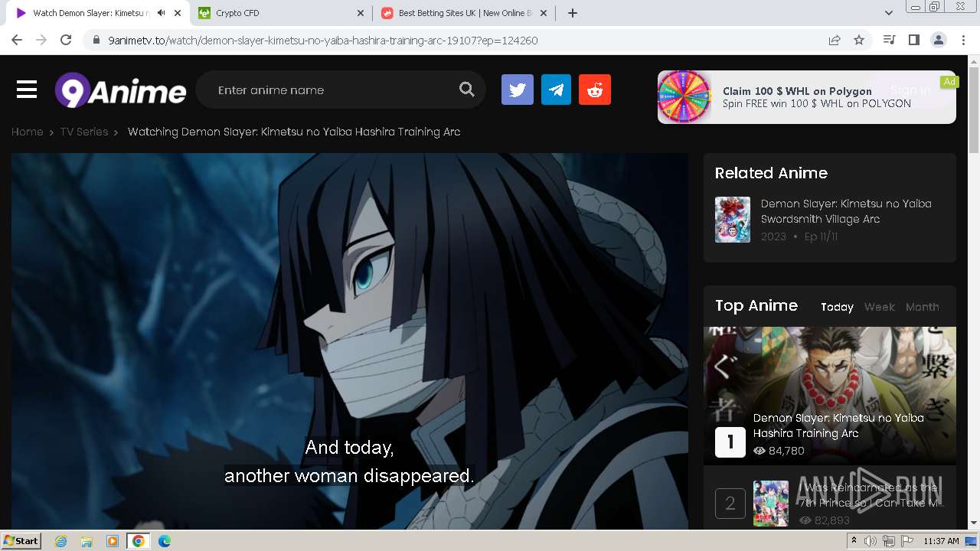Close the Watch Demon Slayer tab

pos(178,13)
